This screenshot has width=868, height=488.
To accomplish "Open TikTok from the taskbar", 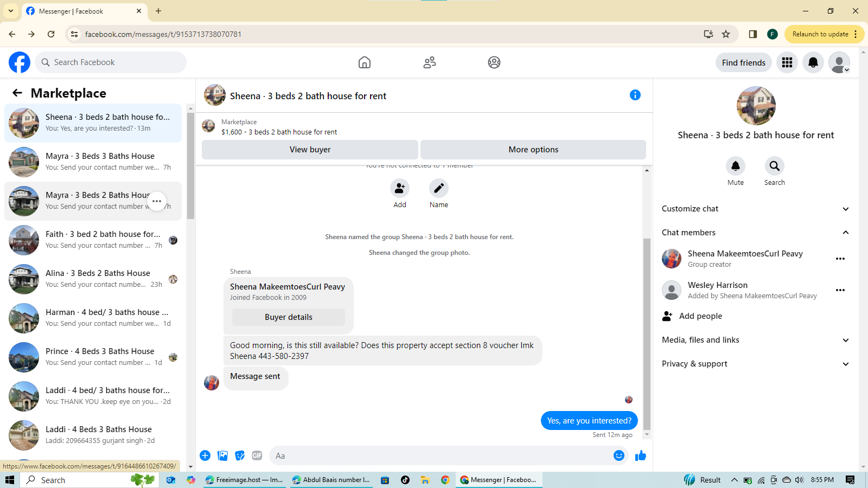I will click(x=405, y=480).
